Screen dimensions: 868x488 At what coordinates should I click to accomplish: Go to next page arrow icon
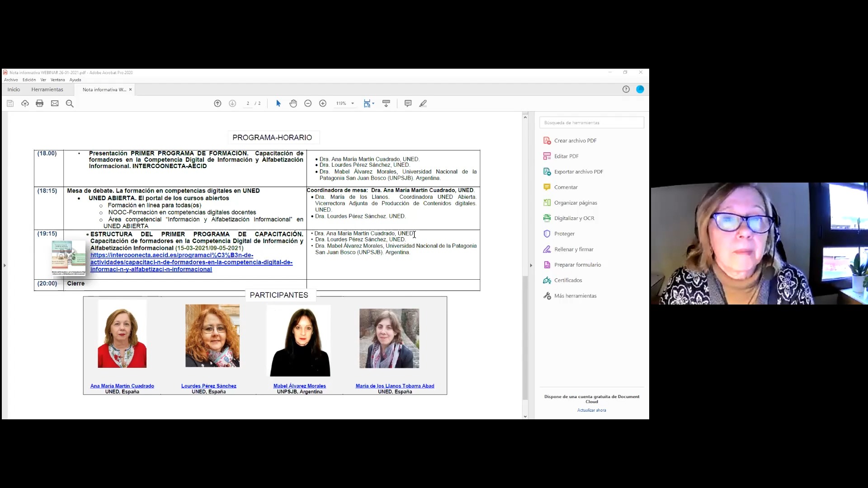pos(232,103)
